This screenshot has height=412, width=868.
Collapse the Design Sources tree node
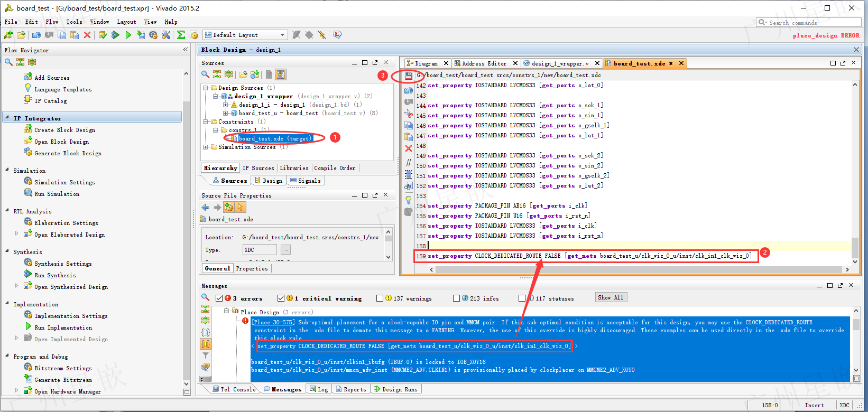click(x=206, y=88)
